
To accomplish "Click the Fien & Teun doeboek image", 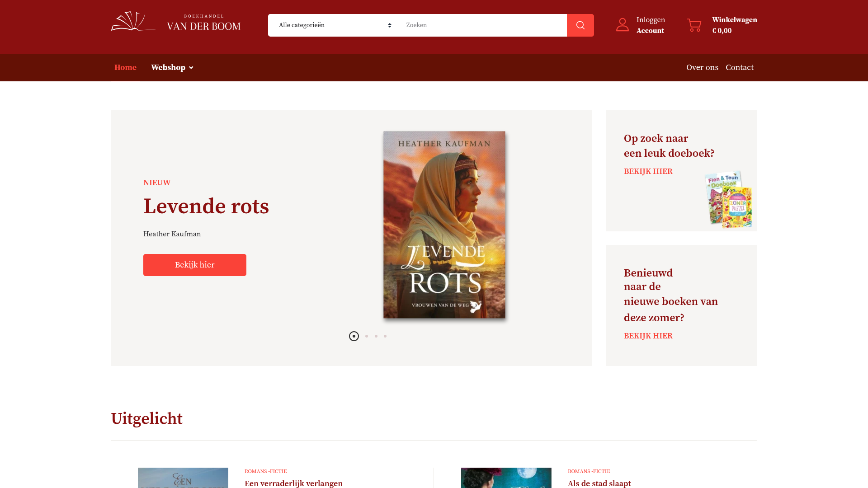I will coord(728,199).
